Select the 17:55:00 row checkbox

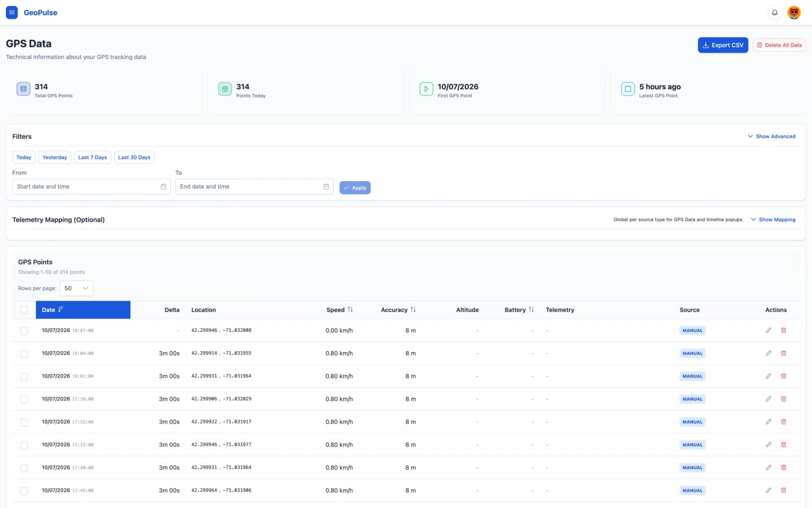tap(24, 422)
